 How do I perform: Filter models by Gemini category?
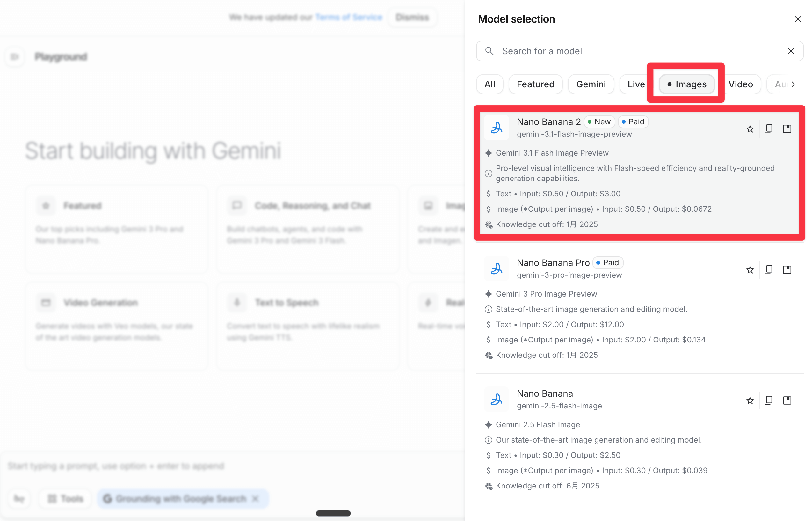[591, 84]
